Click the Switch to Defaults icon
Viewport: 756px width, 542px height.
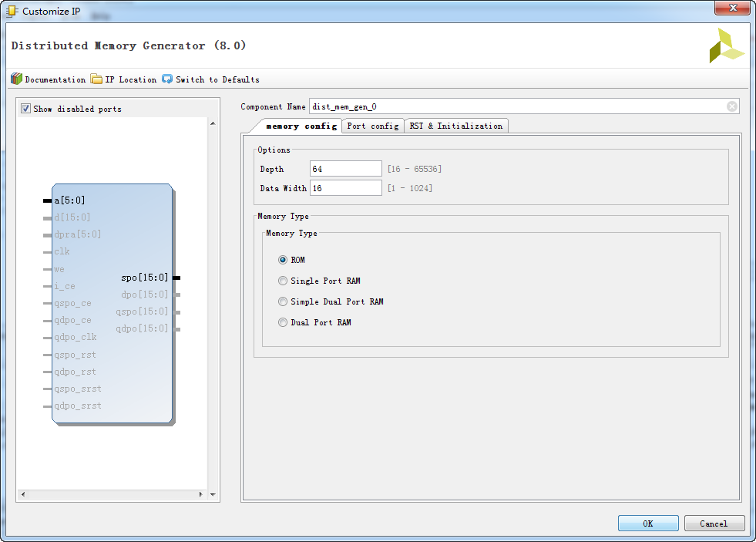coord(167,79)
